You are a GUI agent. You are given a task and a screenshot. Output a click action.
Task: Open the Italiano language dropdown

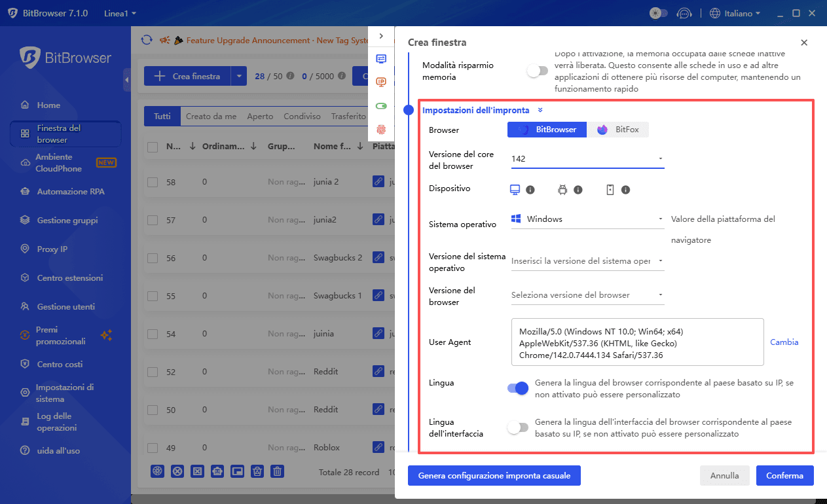(735, 13)
